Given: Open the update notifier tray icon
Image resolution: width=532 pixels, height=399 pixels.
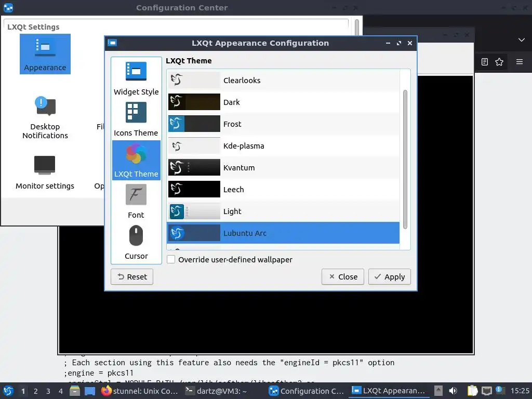Looking at the screenshot, I should tap(499, 390).
